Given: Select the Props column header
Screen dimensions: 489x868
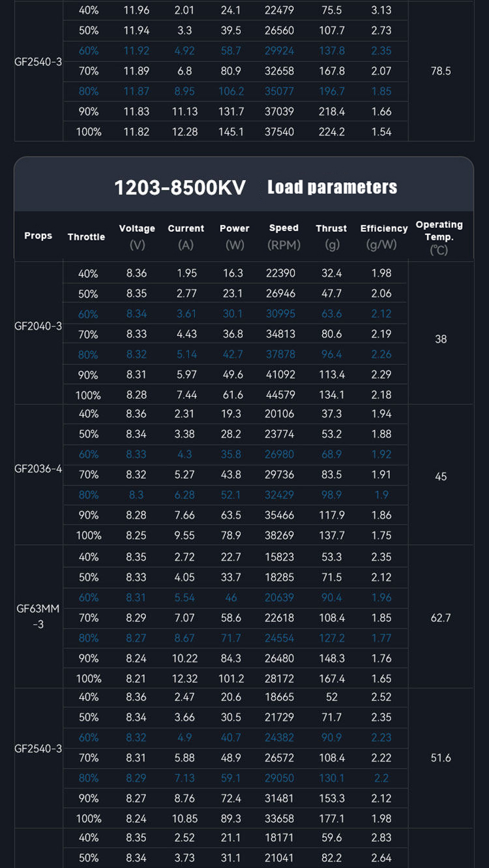Looking at the screenshot, I should click(38, 236).
